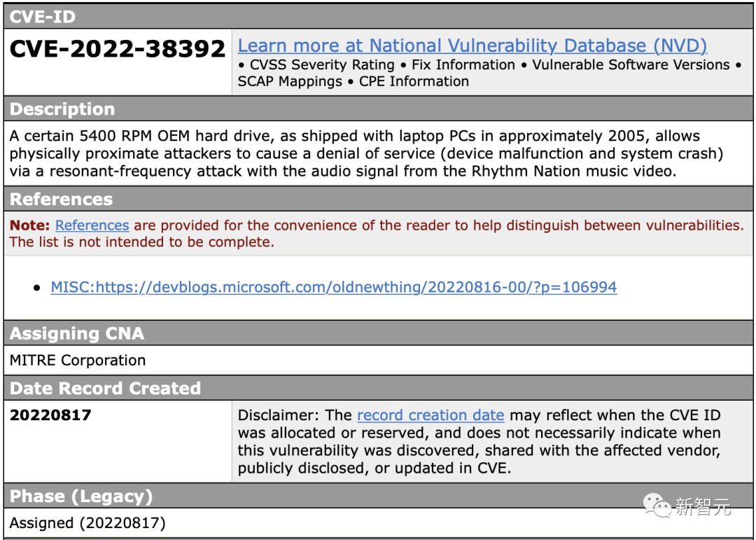The width and height of the screenshot is (756, 540).
Task: Click the Description section header
Action: click(x=62, y=109)
